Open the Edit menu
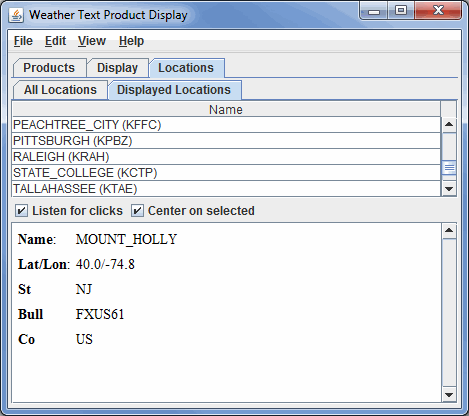Image resolution: width=469 pixels, height=416 pixels. tap(55, 41)
